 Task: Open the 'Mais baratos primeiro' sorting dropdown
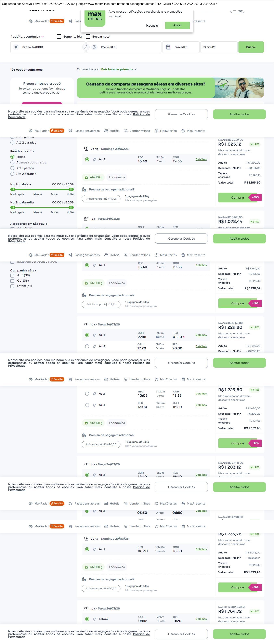tap(118, 69)
